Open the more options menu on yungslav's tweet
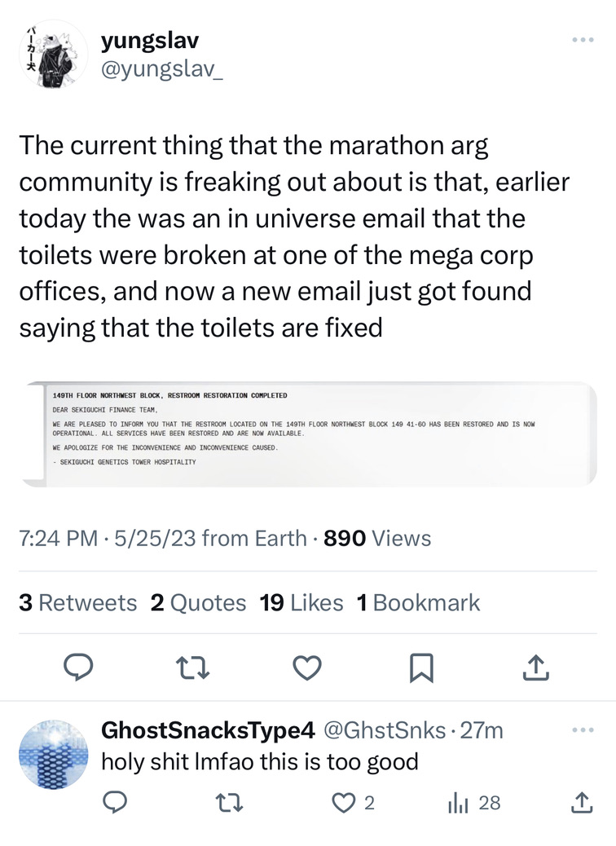Image resolution: width=616 pixels, height=846 pixels. point(583,40)
